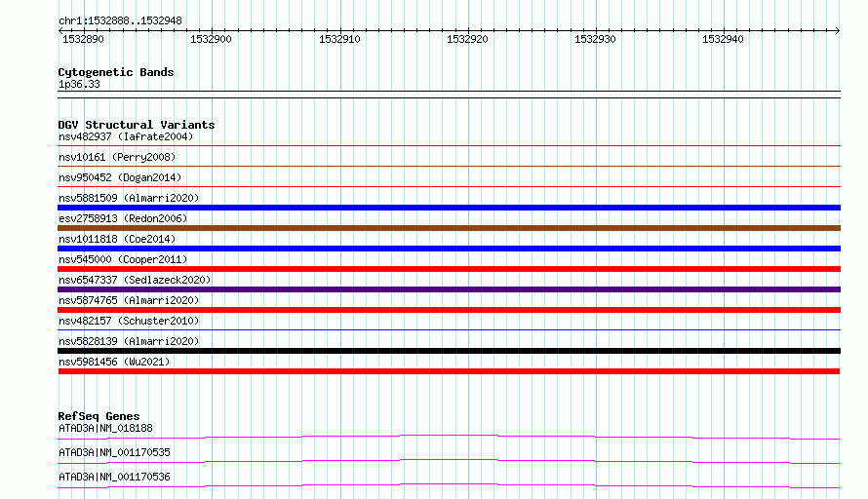
Task: Open variant nsv6547337 (Sedlazeck2020) label
Action: pos(135,280)
